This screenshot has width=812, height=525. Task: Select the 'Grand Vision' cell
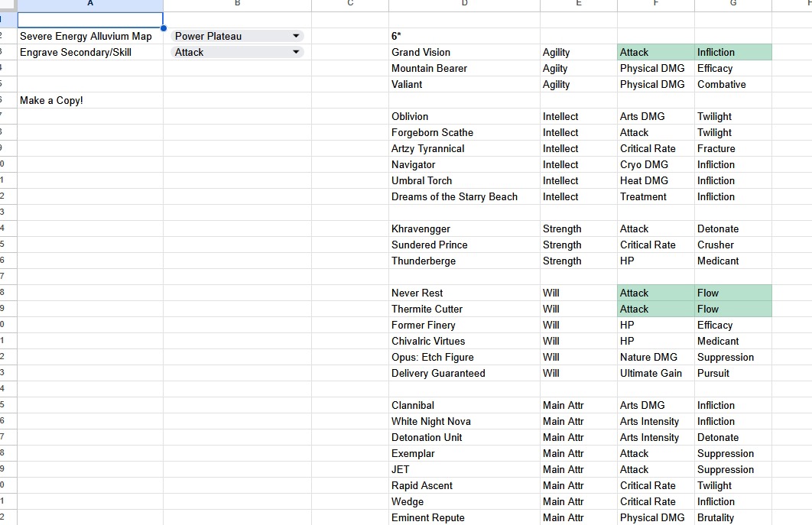465,52
